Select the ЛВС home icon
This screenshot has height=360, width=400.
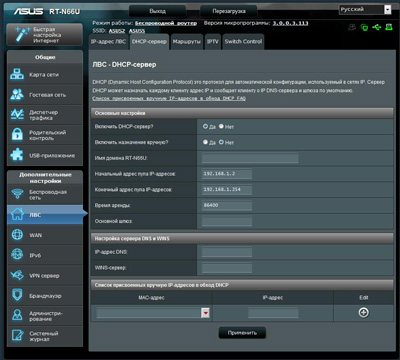pos(17,214)
